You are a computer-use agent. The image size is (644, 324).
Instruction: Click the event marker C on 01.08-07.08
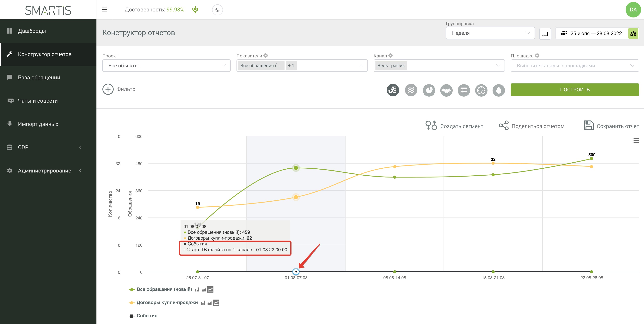[x=296, y=272]
